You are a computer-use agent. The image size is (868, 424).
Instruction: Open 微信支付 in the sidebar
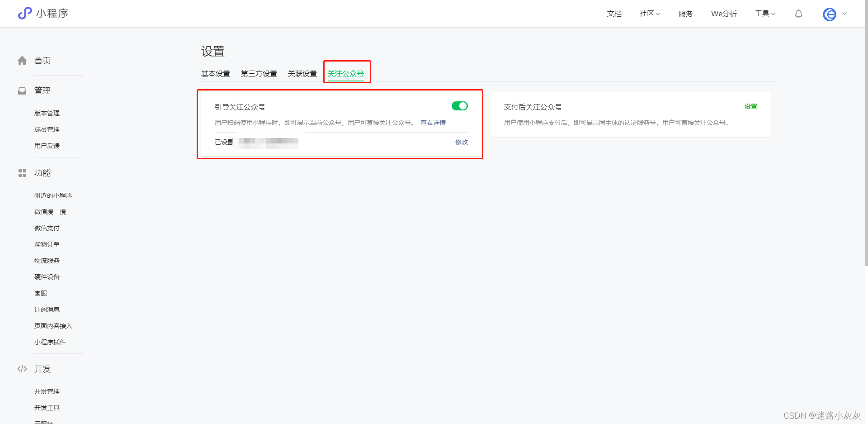tap(47, 228)
